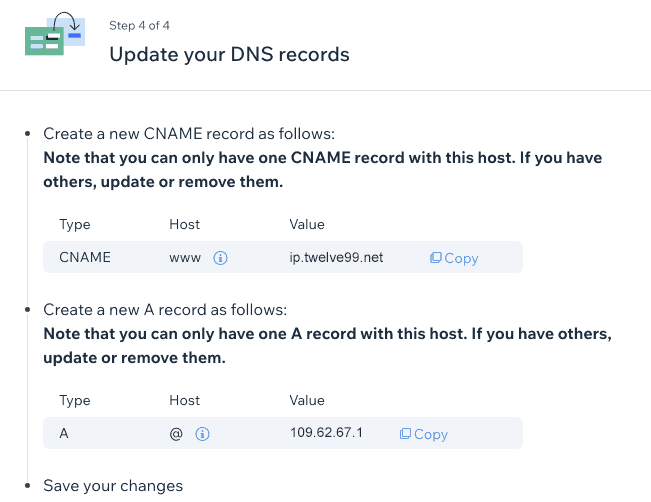
Task: Click the Value column header of A table
Action: click(x=307, y=400)
